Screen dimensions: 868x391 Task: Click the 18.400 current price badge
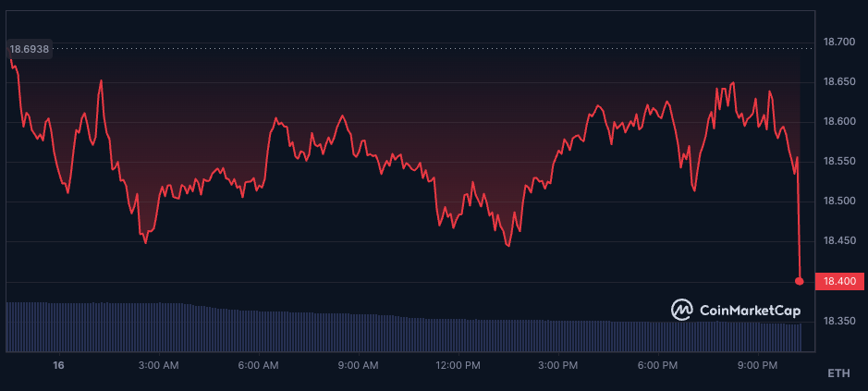839,281
